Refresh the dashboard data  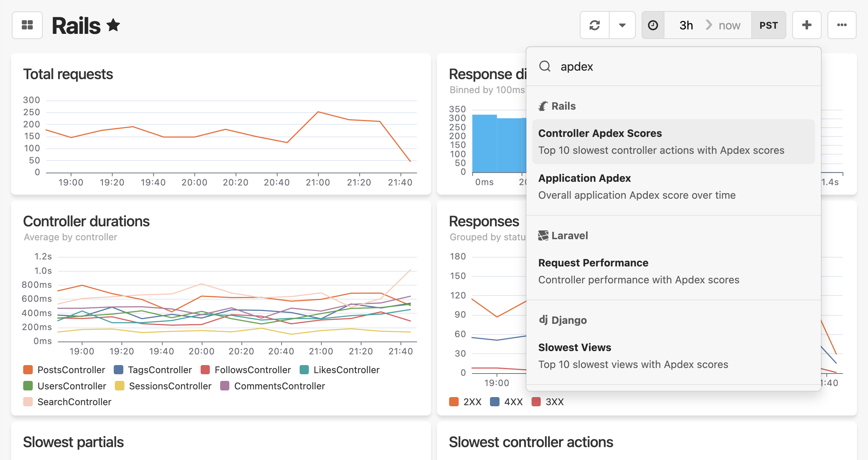594,25
